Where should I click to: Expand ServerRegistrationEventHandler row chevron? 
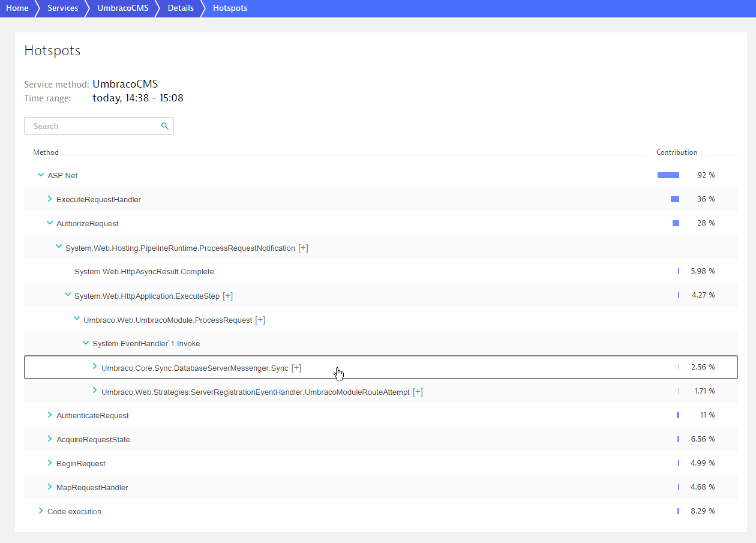(x=95, y=391)
